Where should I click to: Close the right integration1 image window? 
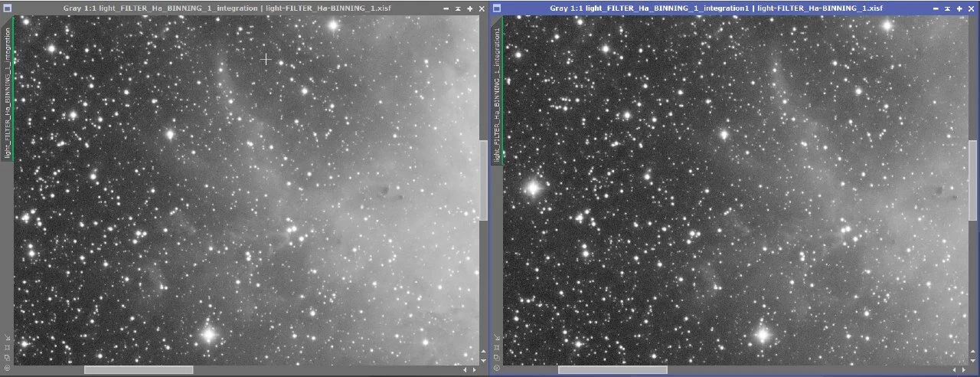click(x=972, y=8)
